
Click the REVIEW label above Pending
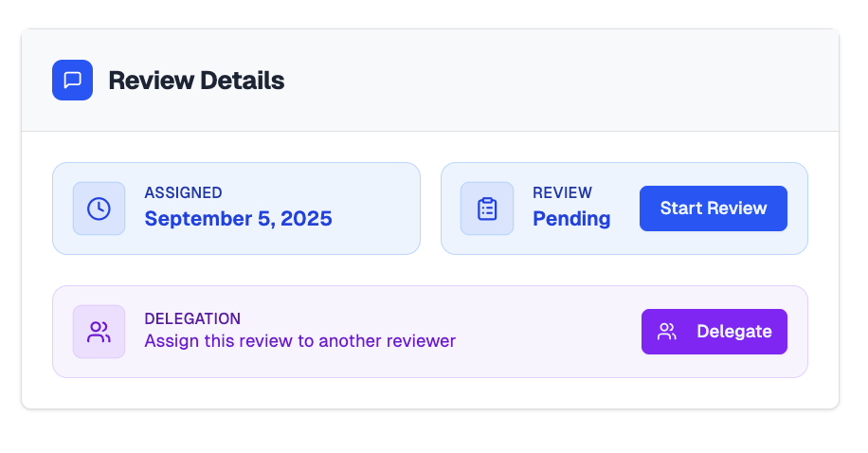[x=562, y=193]
